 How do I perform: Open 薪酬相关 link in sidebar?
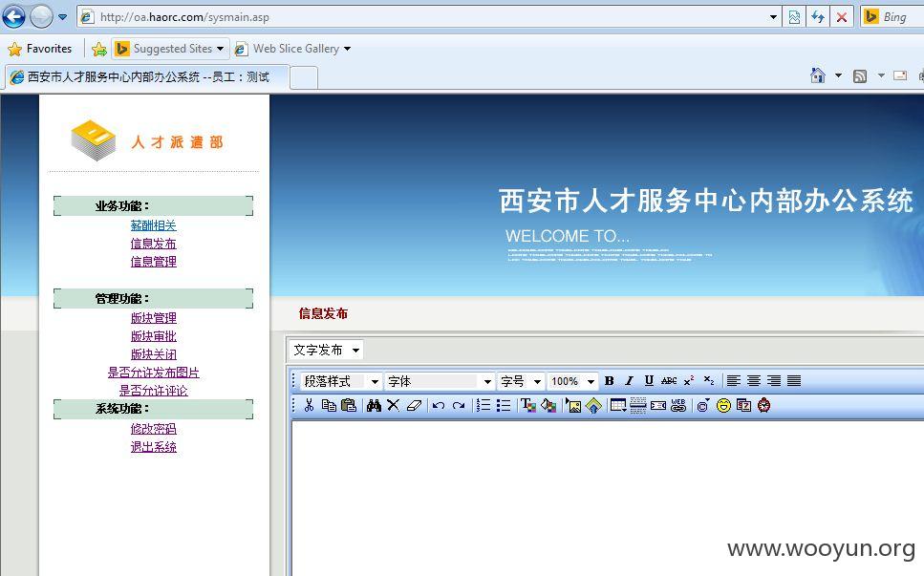[x=153, y=225]
